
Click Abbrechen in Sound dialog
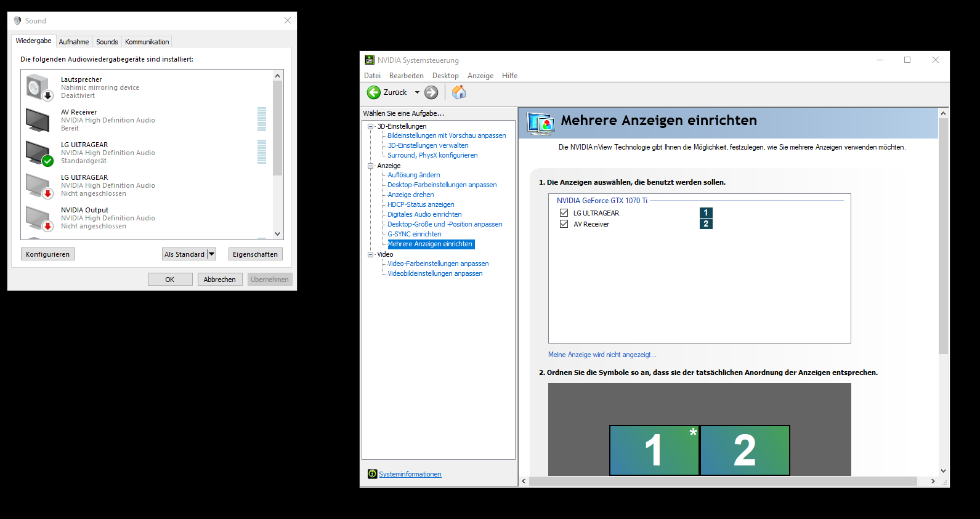point(220,279)
